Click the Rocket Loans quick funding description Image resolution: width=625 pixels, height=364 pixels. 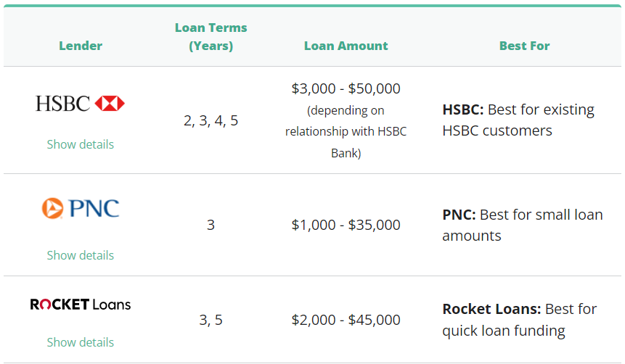click(519, 320)
